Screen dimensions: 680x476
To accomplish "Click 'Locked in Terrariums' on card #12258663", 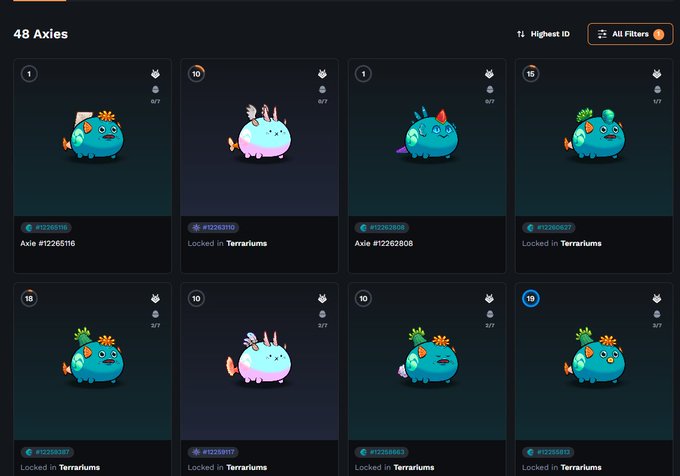I will [395, 467].
